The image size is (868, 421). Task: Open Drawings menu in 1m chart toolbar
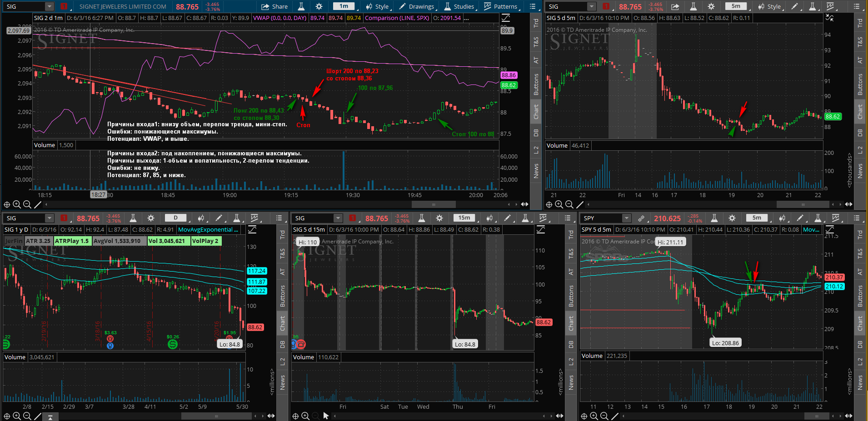coord(416,6)
